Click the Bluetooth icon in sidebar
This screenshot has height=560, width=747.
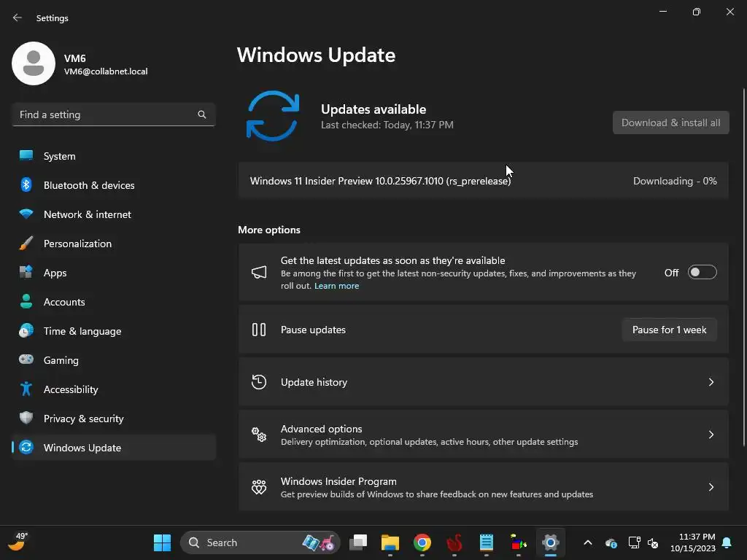[x=26, y=184]
